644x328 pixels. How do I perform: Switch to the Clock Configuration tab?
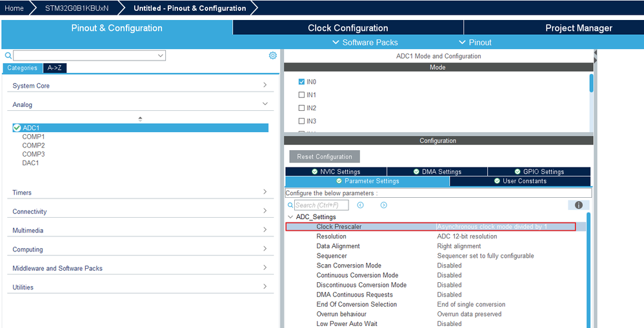348,28
